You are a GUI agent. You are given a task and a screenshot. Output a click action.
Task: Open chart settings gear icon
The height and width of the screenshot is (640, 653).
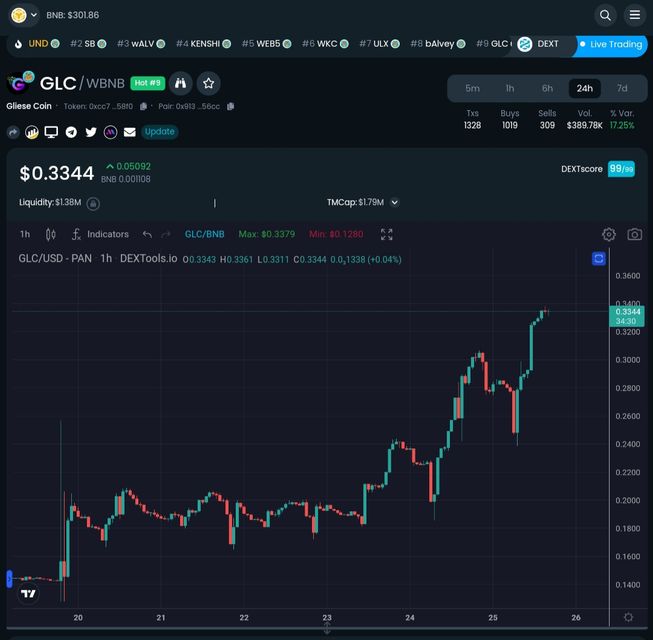pos(609,234)
